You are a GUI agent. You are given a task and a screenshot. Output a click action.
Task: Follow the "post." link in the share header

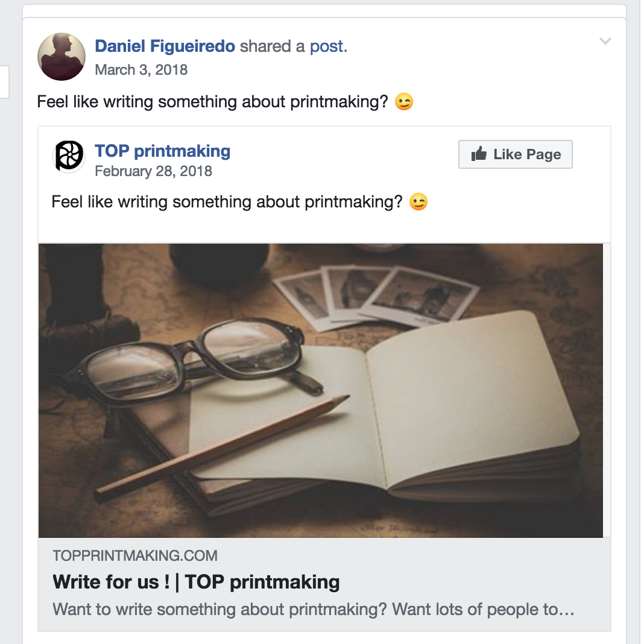coord(329,46)
